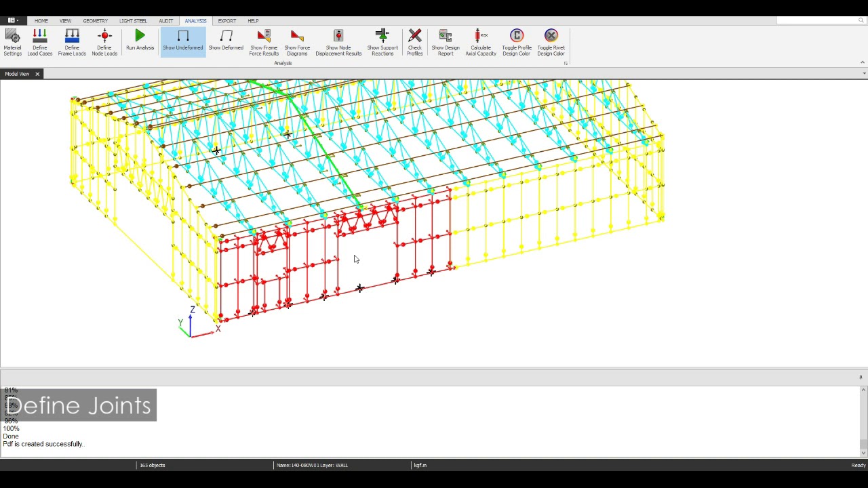Click the search field in title bar
This screenshot has width=868, height=488.
point(818,20)
